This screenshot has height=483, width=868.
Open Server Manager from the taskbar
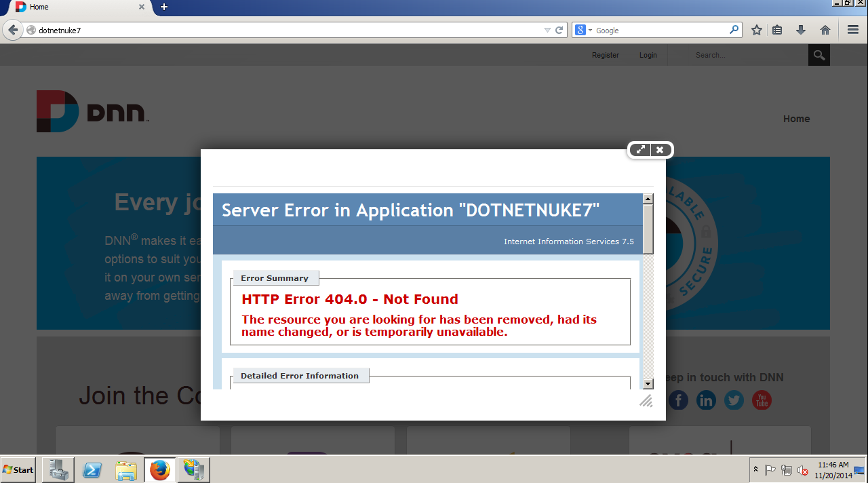(58, 469)
